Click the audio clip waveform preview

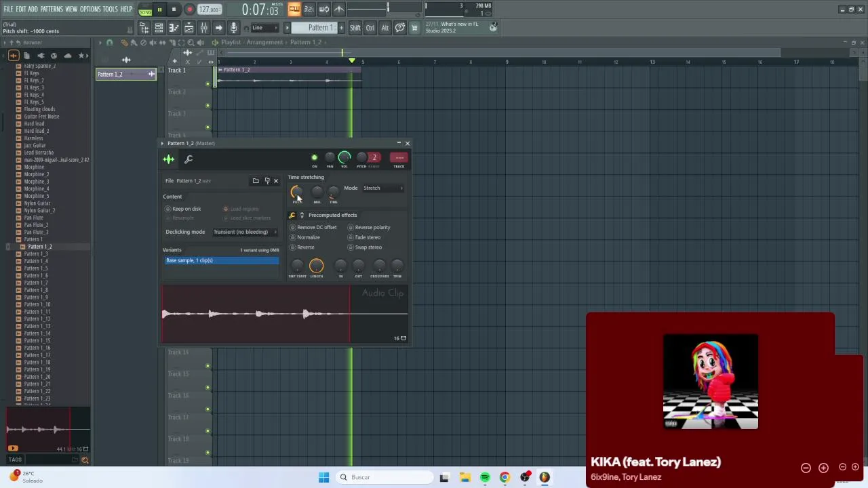(x=284, y=314)
